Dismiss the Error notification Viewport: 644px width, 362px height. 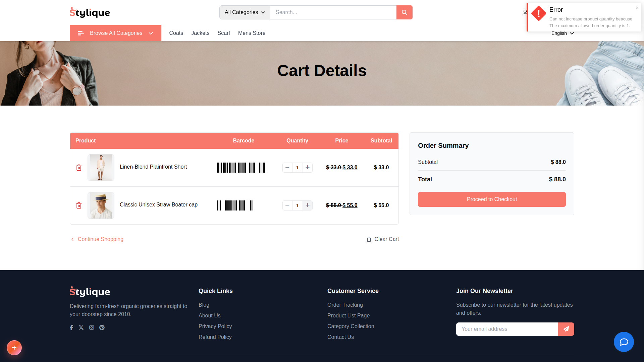[x=637, y=8]
